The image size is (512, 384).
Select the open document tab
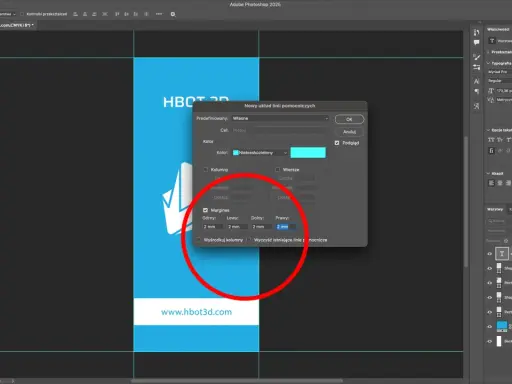tap(17, 25)
